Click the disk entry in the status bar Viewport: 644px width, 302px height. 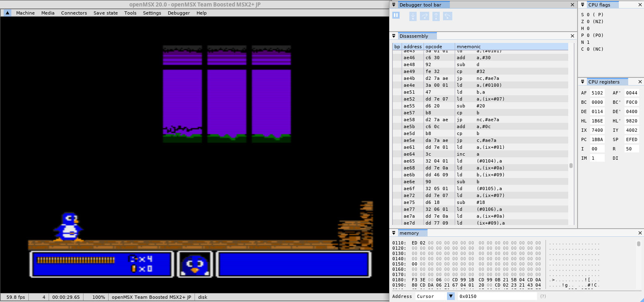[203, 297]
